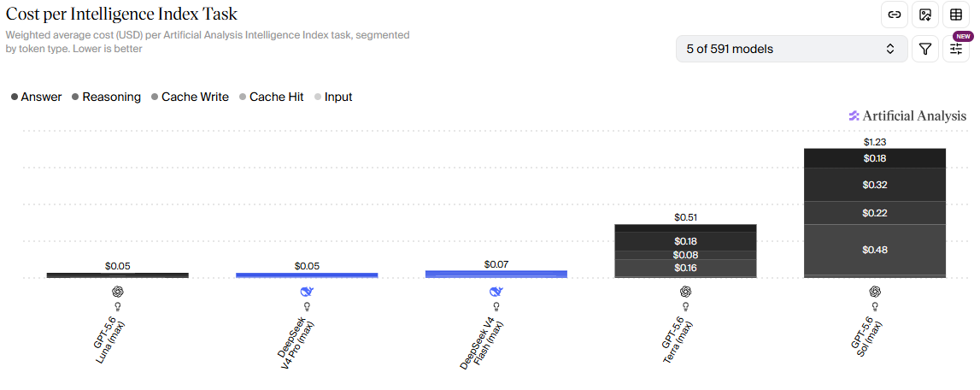Click DeepSeek logo under V4 Pro bar
Screen dimensions: 980x390
tap(306, 292)
